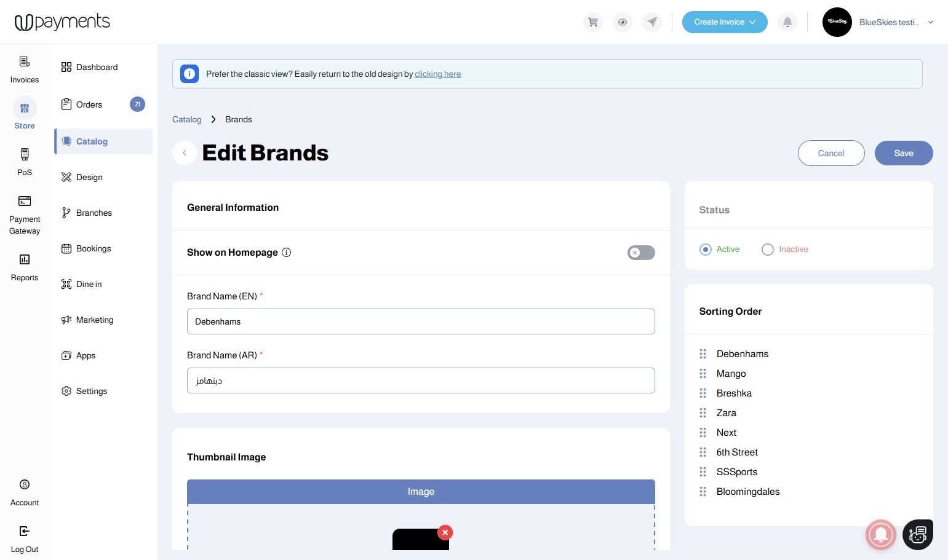Click '6th Street' in the Sorting Order list
Viewport: 948px width, 560px height.
(737, 452)
